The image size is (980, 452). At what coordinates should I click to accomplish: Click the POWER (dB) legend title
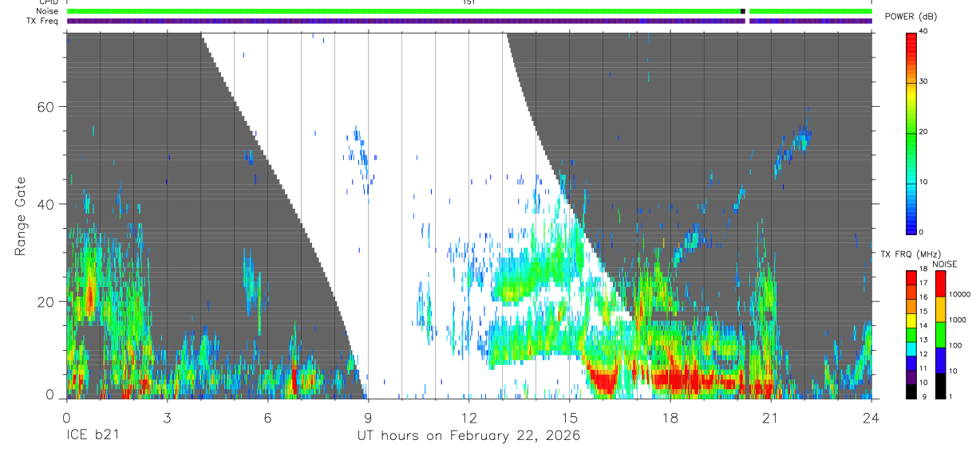click(911, 17)
